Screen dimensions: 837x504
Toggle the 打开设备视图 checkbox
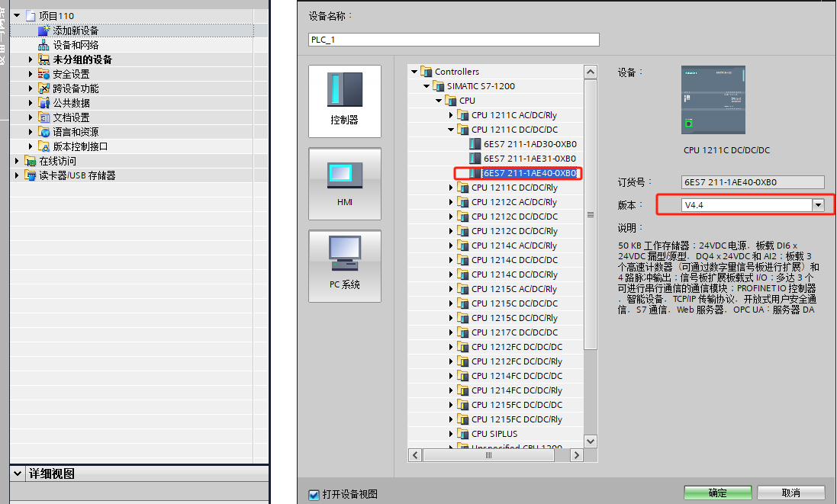(314, 495)
